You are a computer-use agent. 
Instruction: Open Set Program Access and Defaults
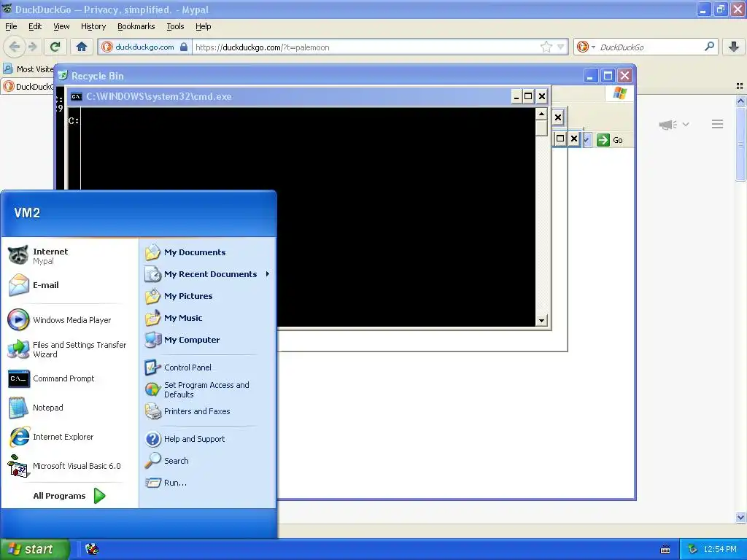click(x=207, y=389)
